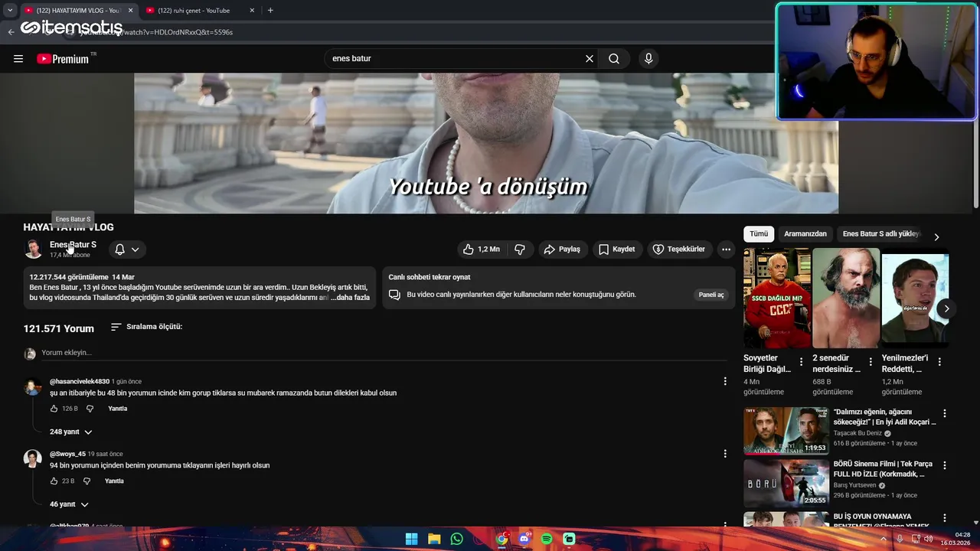
Task: Open the Enes Batur S channel avatar
Action: click(x=33, y=249)
